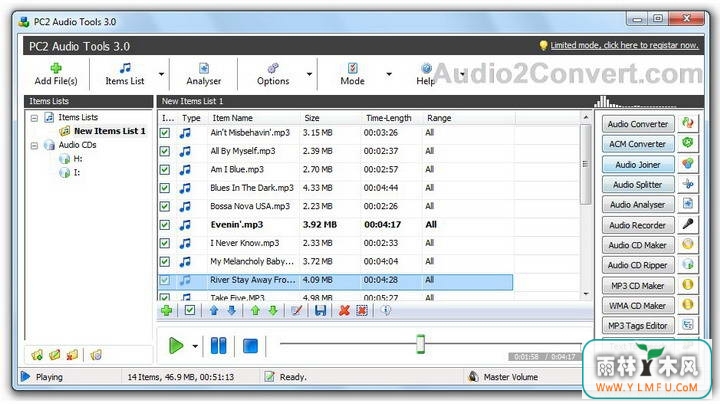Viewport: 720px width, 404px height.
Task: Uncheck I Never Know.mp3 checkbox
Action: point(165,243)
